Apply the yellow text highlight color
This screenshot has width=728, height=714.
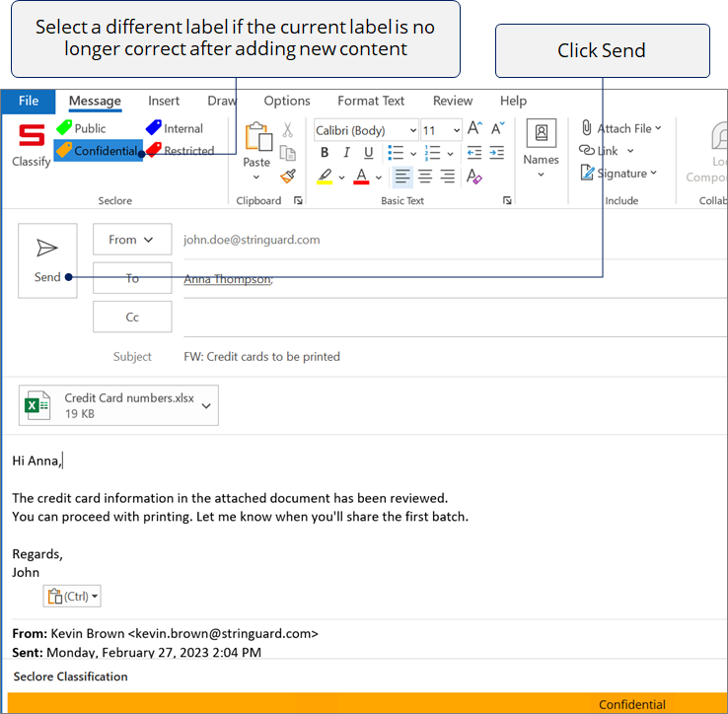[x=325, y=177]
